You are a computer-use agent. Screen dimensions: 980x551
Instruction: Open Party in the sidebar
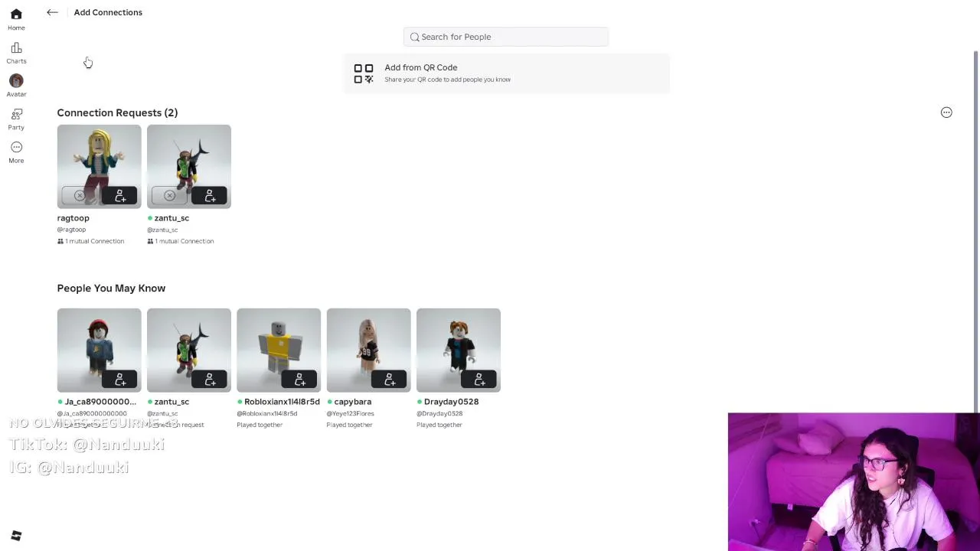pyautogui.click(x=16, y=119)
